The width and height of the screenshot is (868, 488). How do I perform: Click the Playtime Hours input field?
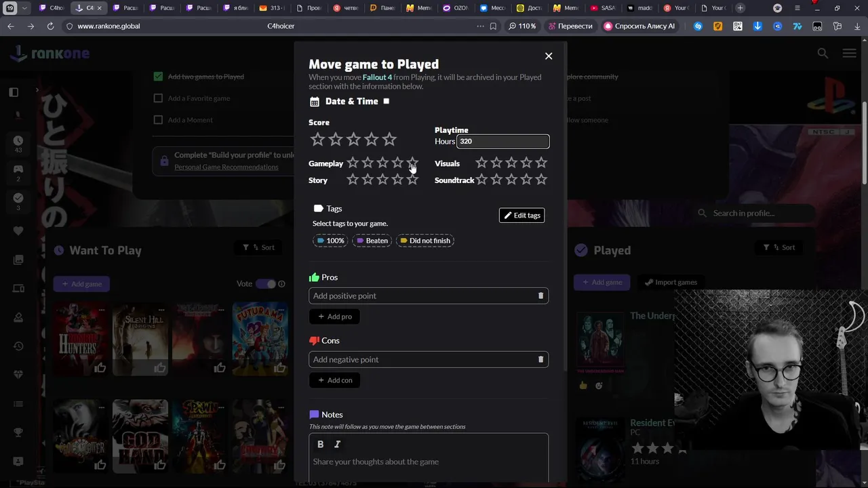coord(502,141)
